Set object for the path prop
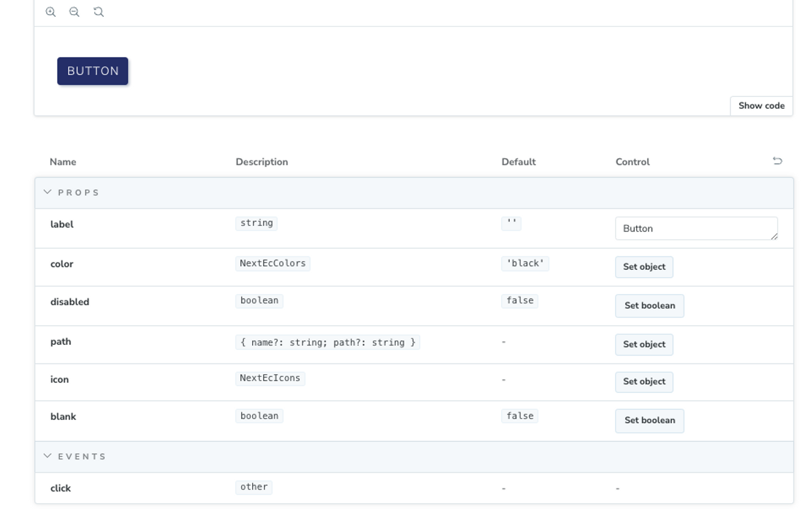This screenshot has height=511, width=812. pyautogui.click(x=644, y=345)
